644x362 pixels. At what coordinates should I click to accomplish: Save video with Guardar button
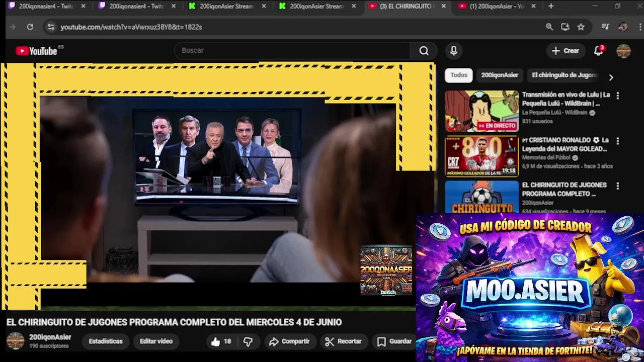click(x=394, y=341)
